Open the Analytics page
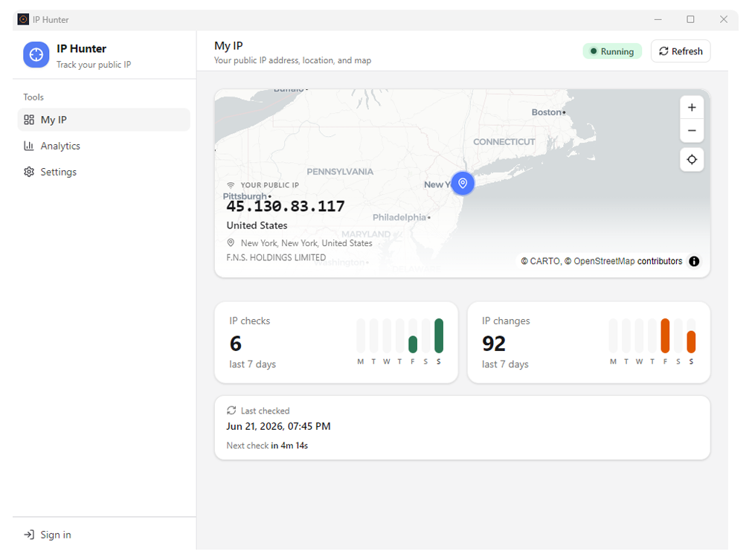This screenshot has height=560, width=752. pyautogui.click(x=103, y=146)
